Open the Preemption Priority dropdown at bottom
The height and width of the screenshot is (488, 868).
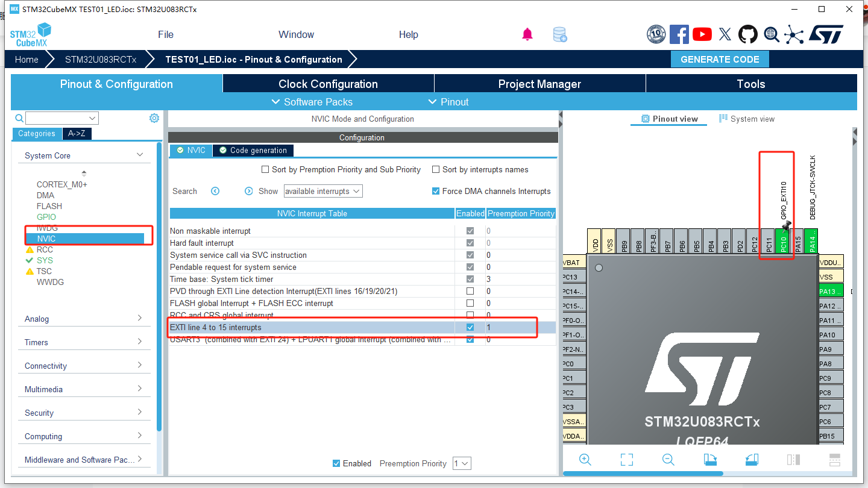coord(462,463)
